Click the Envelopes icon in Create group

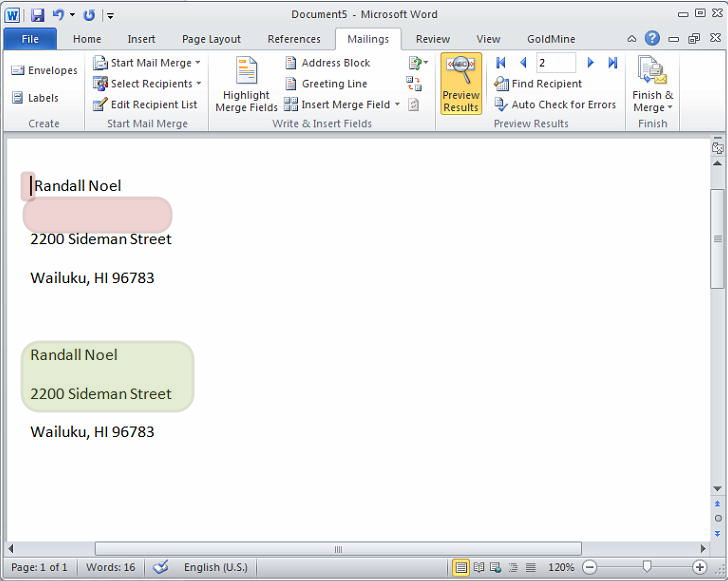click(19, 71)
